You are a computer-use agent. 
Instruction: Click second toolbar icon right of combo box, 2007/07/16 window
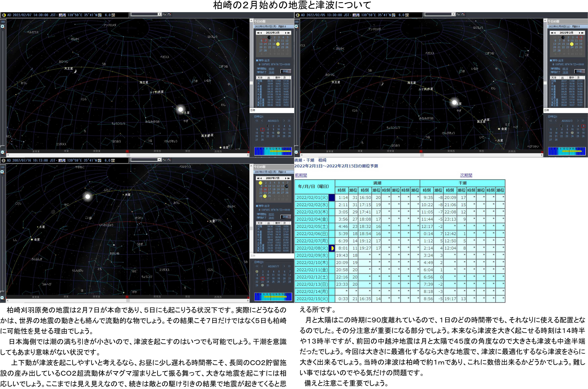coord(169,160)
